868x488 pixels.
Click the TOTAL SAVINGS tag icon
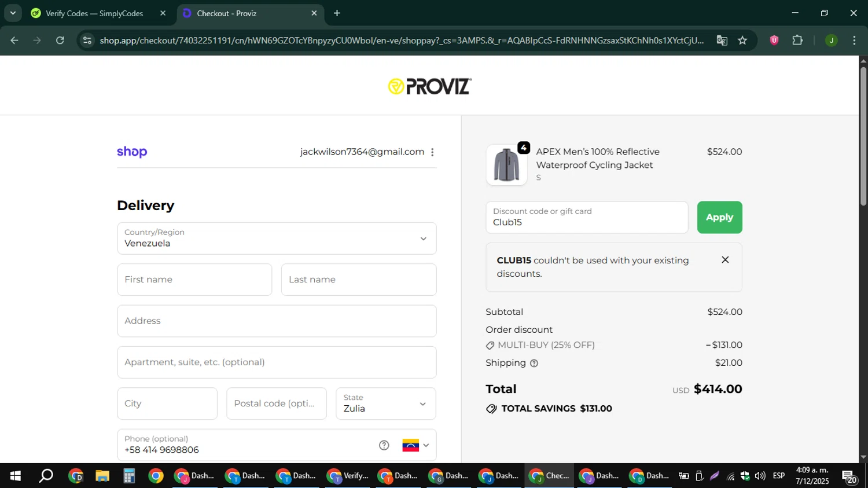pyautogui.click(x=491, y=409)
